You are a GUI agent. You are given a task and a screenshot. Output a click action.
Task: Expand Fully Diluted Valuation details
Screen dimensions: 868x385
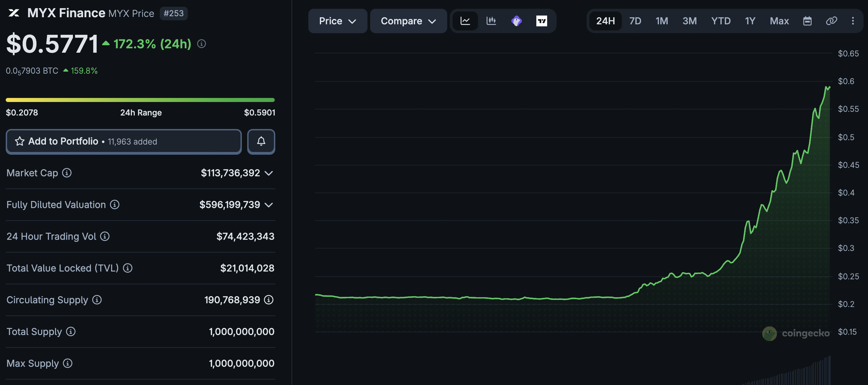tap(269, 205)
